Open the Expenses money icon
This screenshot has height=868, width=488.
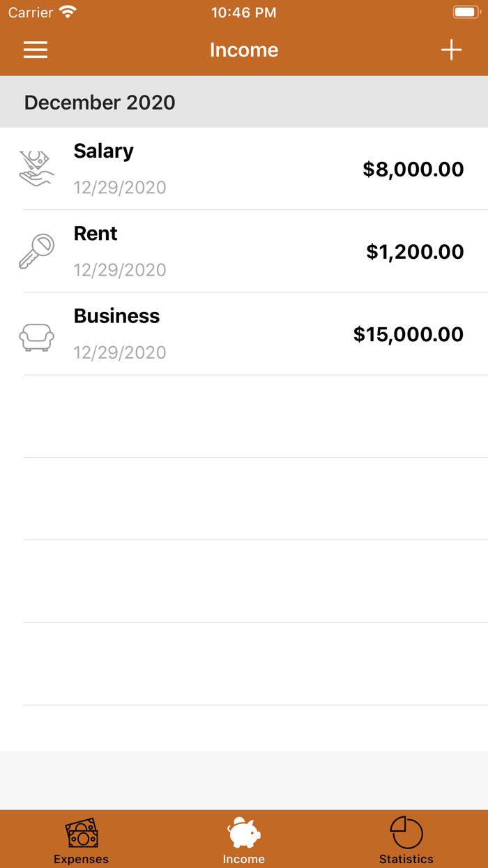click(81, 832)
